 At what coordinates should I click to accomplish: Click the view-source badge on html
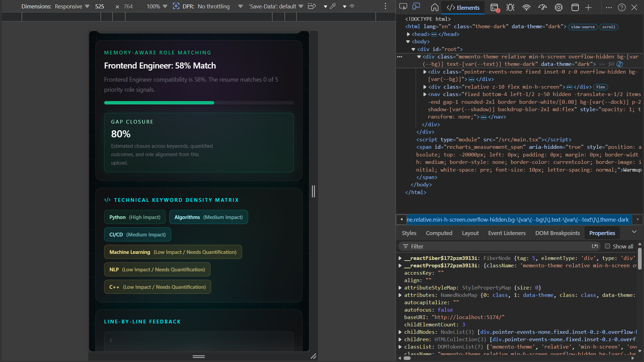click(x=583, y=27)
